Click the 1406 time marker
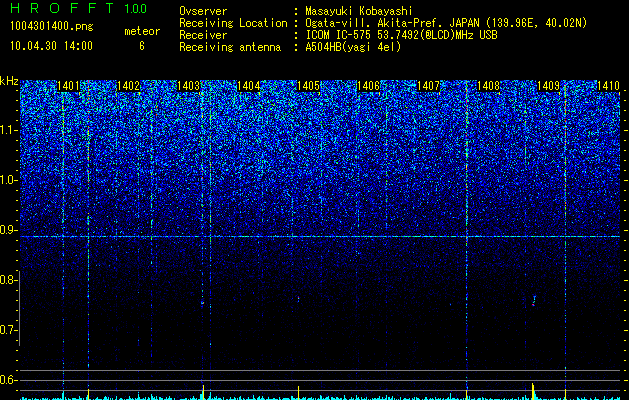The image size is (629, 400). tap(368, 86)
